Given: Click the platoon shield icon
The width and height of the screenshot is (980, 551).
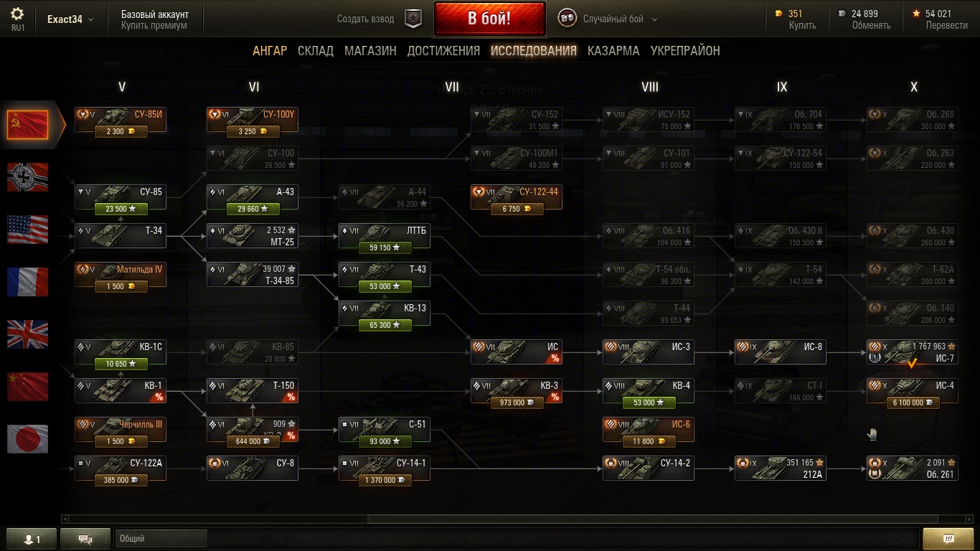Looking at the screenshot, I should click(x=413, y=19).
